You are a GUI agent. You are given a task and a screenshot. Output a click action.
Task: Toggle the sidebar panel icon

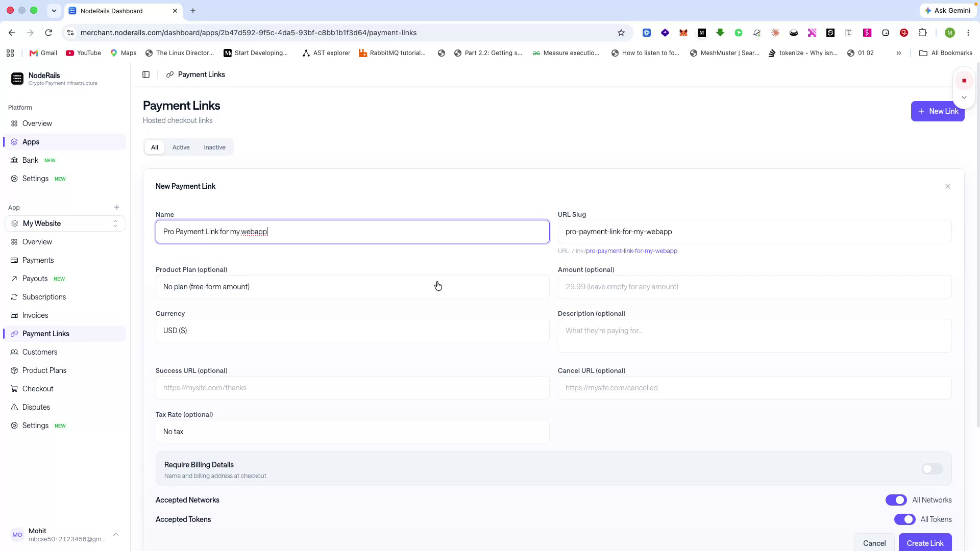pos(146,74)
